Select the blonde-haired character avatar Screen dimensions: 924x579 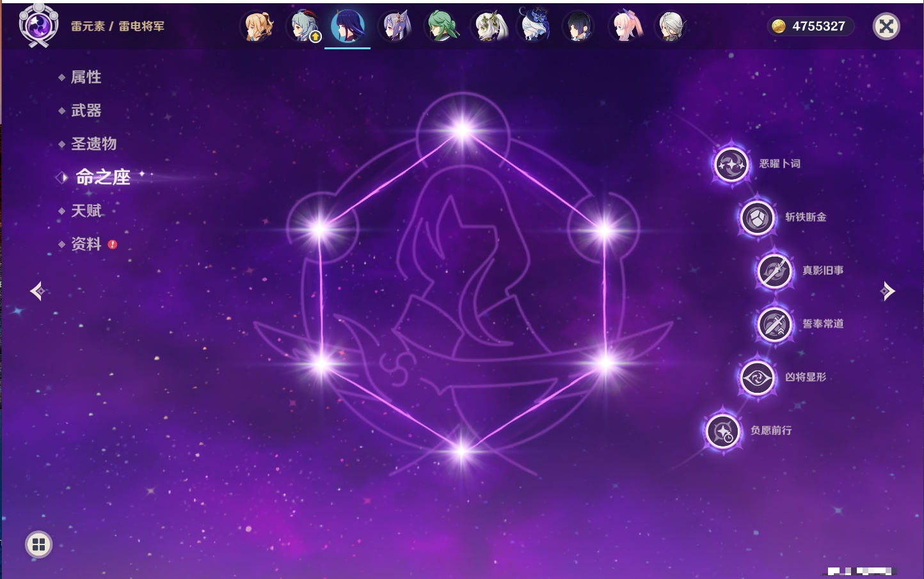(257, 27)
